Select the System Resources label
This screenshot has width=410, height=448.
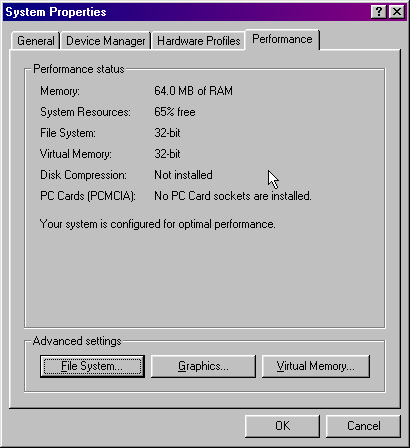[x=85, y=112]
